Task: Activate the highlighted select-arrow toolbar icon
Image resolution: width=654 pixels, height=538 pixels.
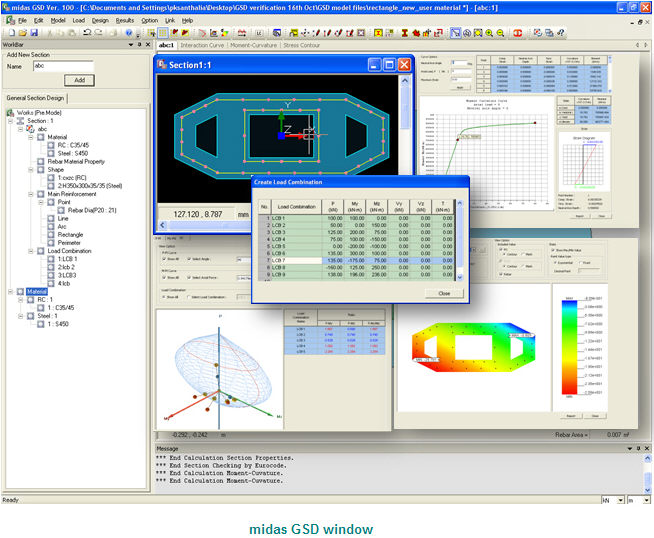Action: (x=455, y=33)
